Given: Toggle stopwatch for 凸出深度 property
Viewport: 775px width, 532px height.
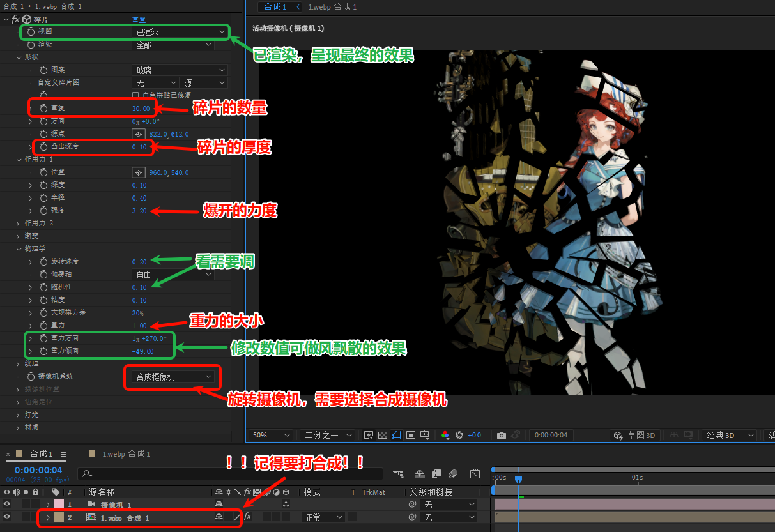Looking at the screenshot, I should click(x=43, y=147).
